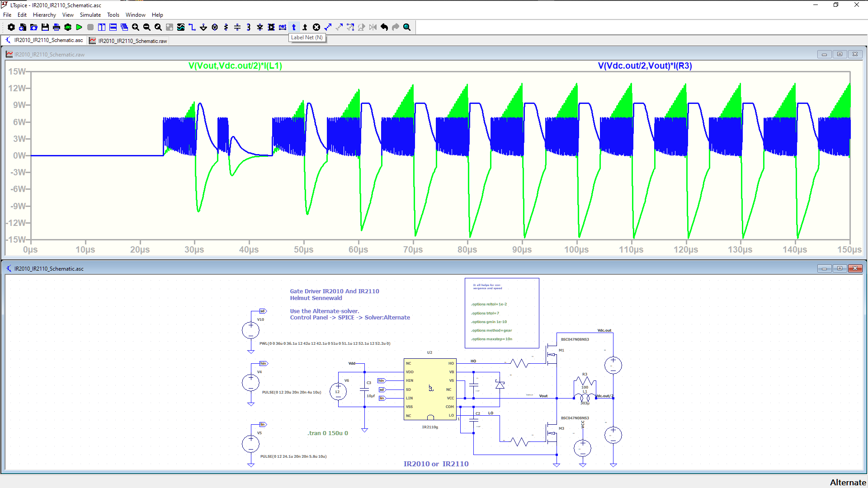Open the View menu

pos(68,15)
